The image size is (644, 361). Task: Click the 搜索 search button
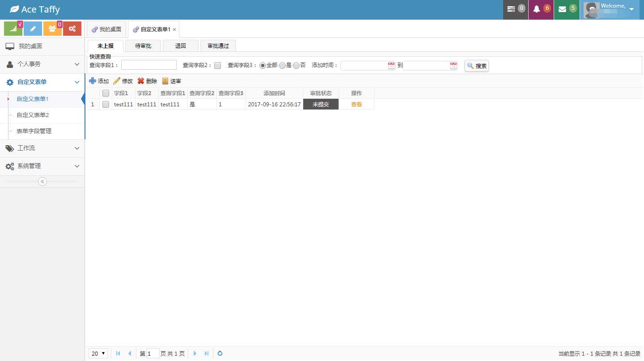tap(477, 66)
